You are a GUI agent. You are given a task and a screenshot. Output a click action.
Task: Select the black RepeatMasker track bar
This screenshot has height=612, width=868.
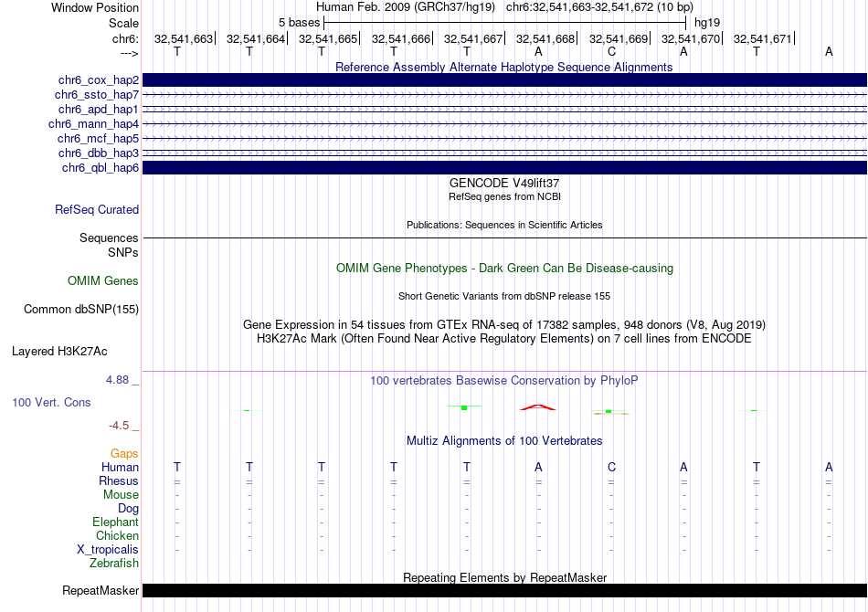504,591
